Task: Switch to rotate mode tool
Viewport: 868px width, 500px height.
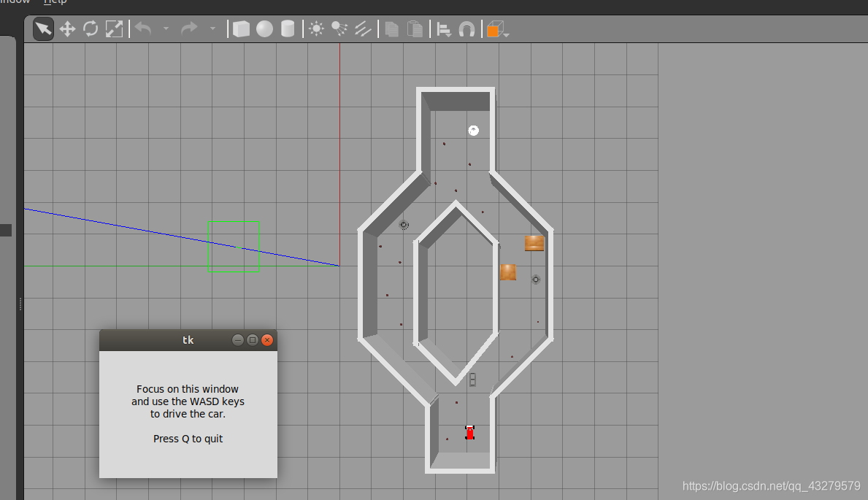Action: (x=91, y=28)
